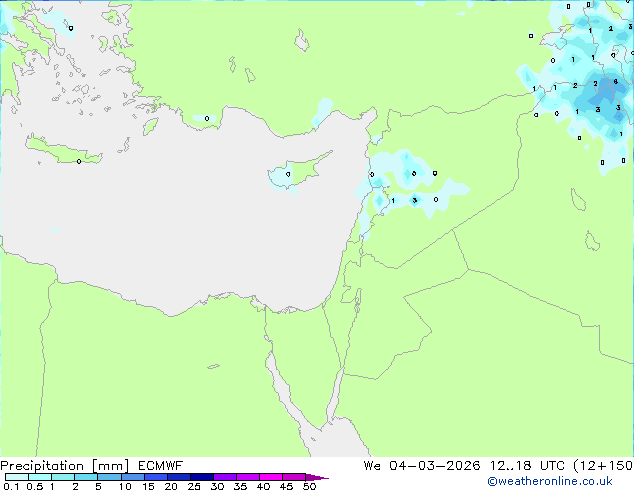The height and width of the screenshot is (490, 634).
Task: Click the 45–50 mm legend color swatch
Action: pos(294,477)
